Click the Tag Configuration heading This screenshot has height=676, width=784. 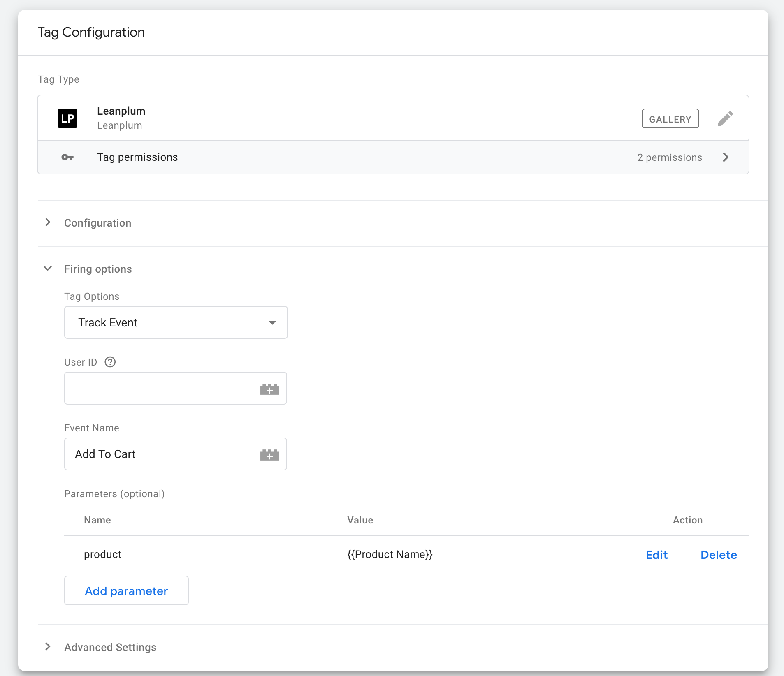(x=91, y=32)
